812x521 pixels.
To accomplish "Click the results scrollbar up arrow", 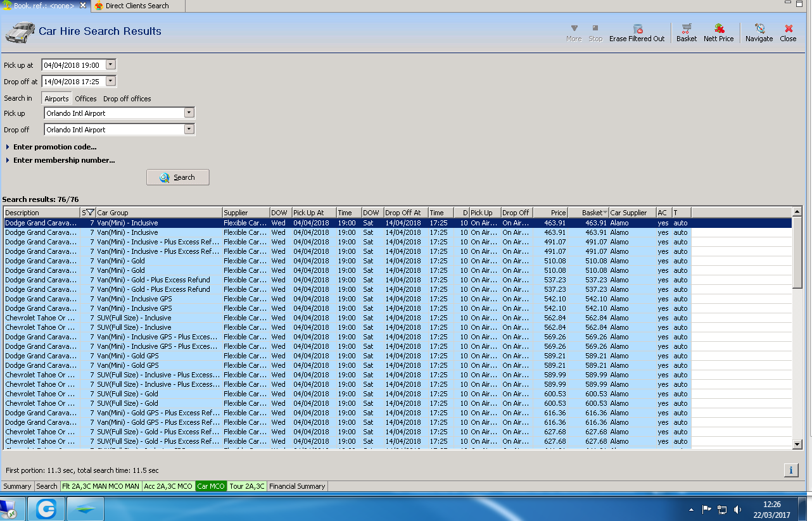I will click(797, 212).
